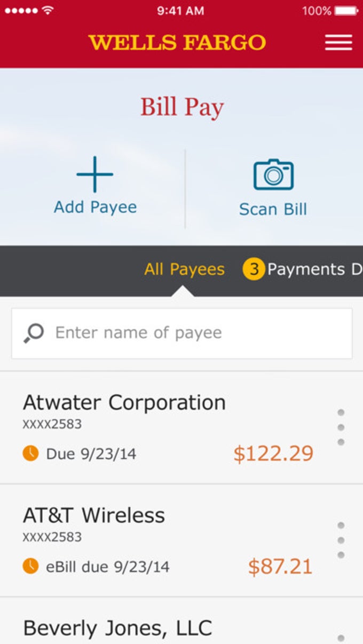The image size is (363, 644).
Task: Tap the $122.29 amount due
Action: click(273, 454)
